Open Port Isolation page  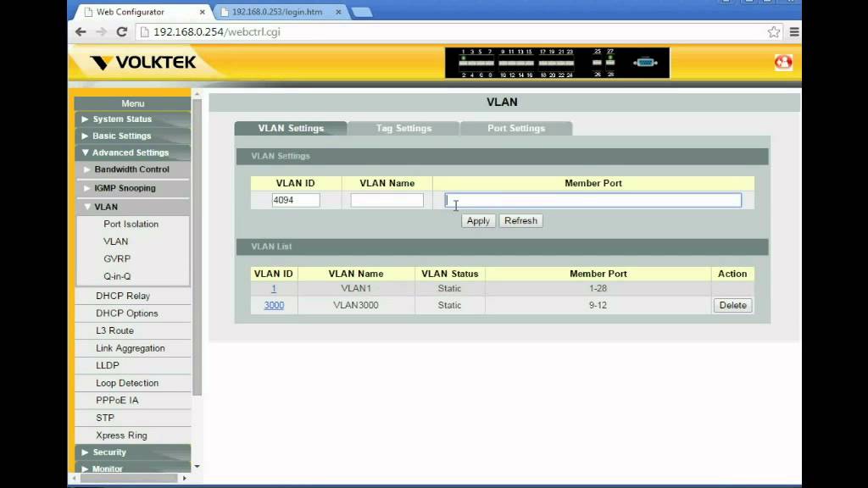(131, 224)
